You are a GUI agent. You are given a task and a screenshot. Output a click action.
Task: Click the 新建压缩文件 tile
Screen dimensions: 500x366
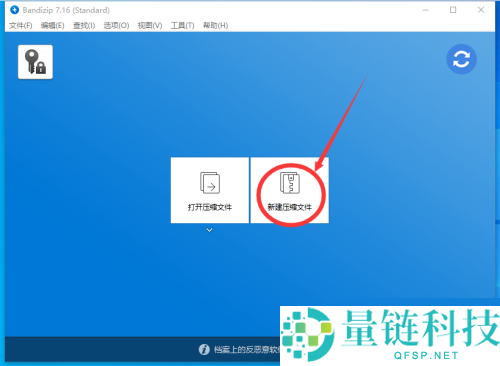point(290,190)
